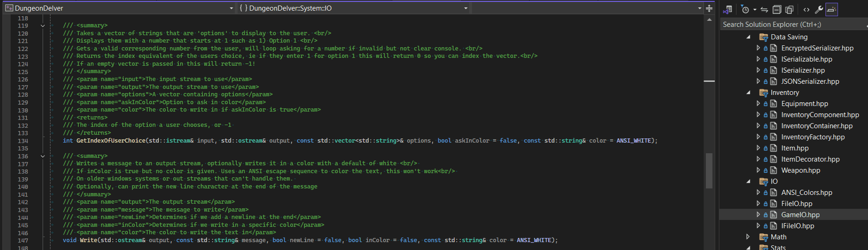The width and height of the screenshot is (868, 250).
Task: Click the editor vertical scrollbar thumb
Action: point(709,170)
